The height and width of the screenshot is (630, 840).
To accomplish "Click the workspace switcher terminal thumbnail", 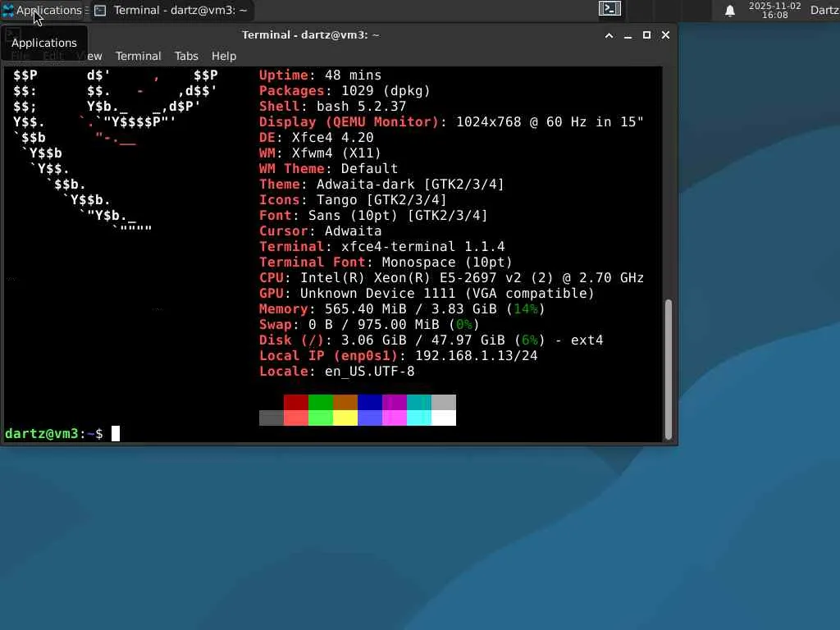I will click(x=609, y=8).
